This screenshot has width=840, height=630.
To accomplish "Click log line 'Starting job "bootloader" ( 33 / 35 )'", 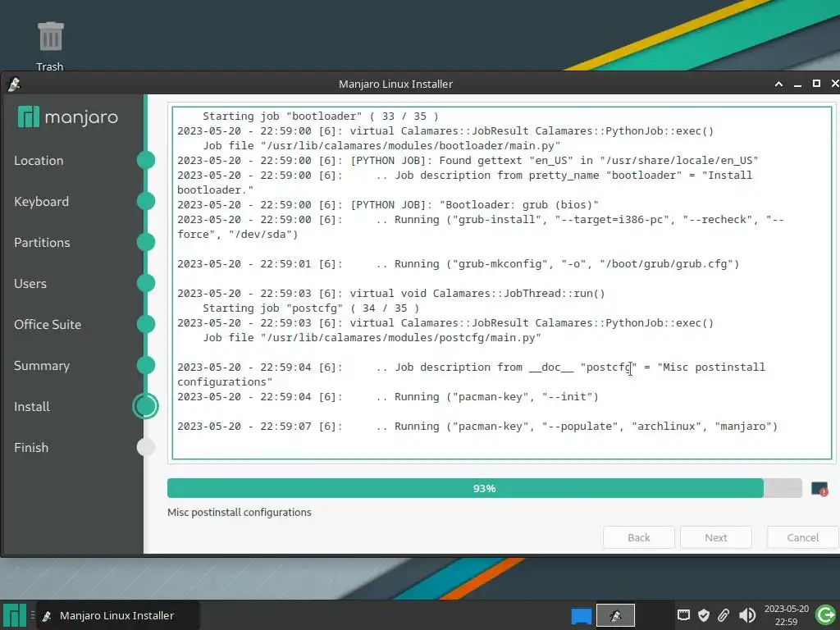I will (x=321, y=116).
